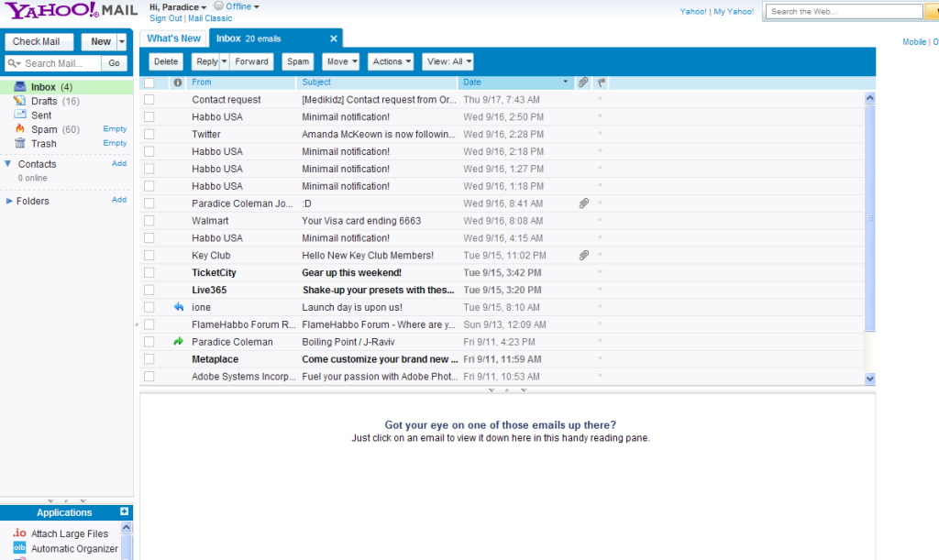Switch to the What's New tab
The width and height of the screenshot is (939, 560).
tap(173, 38)
